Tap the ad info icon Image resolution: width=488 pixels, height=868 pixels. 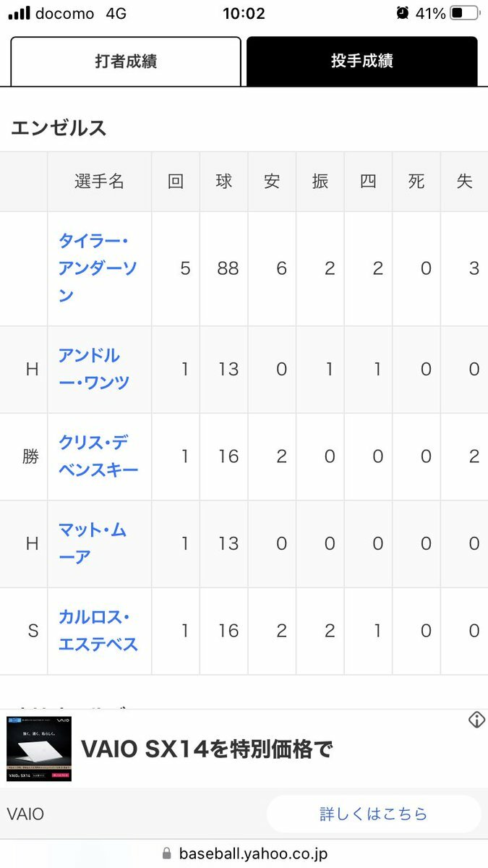pos(476,720)
